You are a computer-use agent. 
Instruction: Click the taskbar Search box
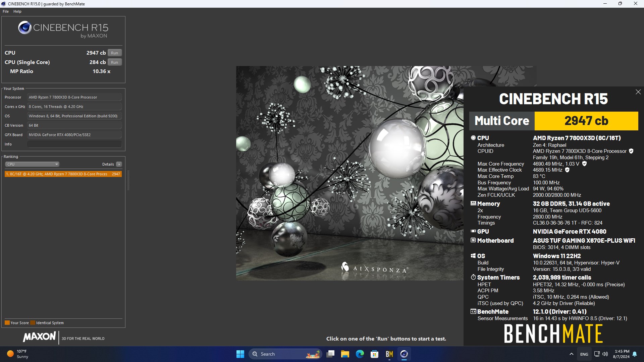pos(285,354)
